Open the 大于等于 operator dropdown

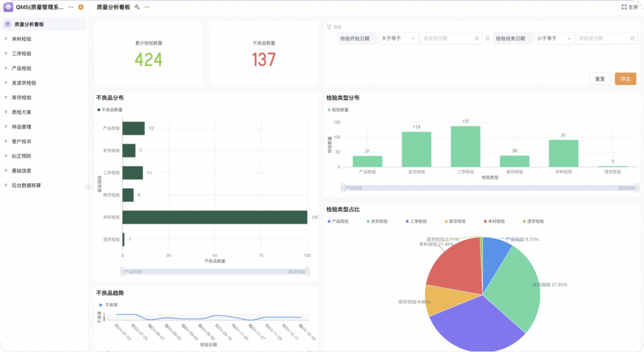[398, 38]
